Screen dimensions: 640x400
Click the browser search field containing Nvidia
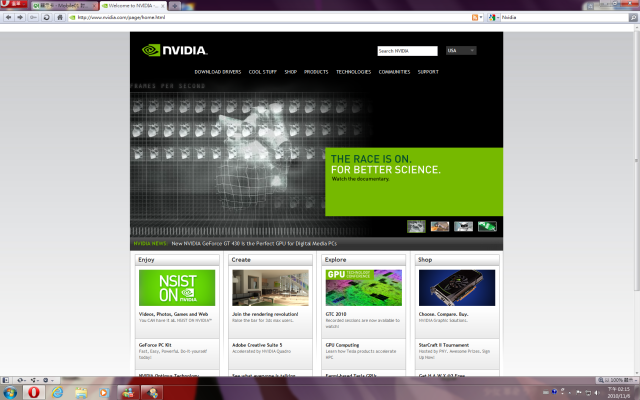(x=564, y=18)
